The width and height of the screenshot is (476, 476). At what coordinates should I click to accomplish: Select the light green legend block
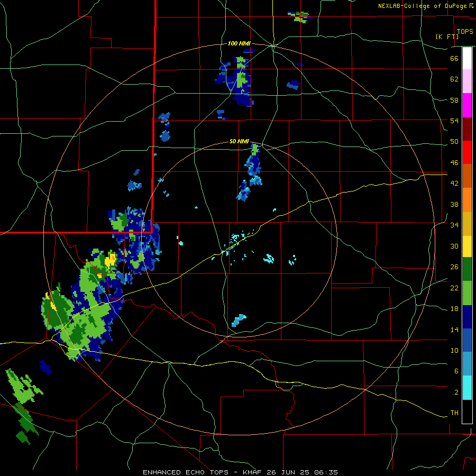(x=467, y=293)
